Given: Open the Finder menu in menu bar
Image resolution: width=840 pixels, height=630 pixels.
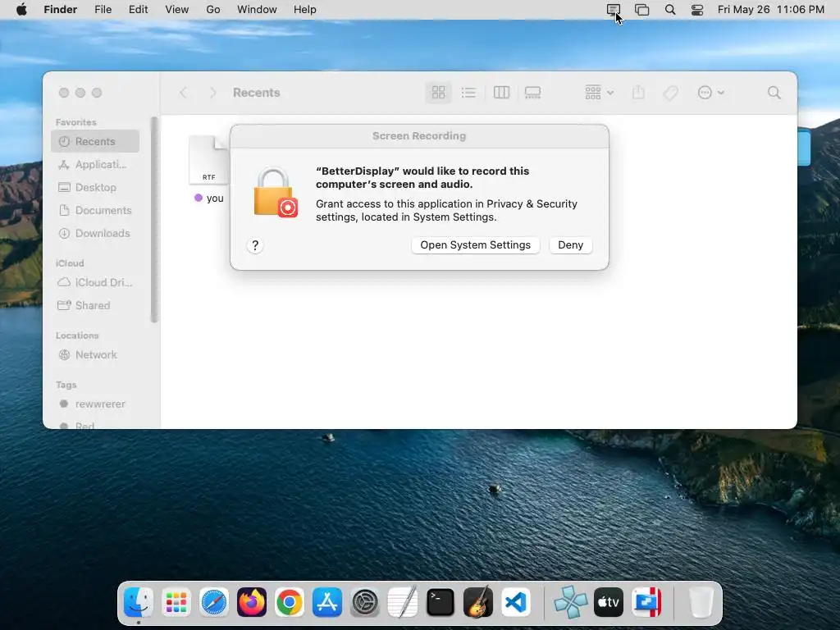Looking at the screenshot, I should pos(60,10).
